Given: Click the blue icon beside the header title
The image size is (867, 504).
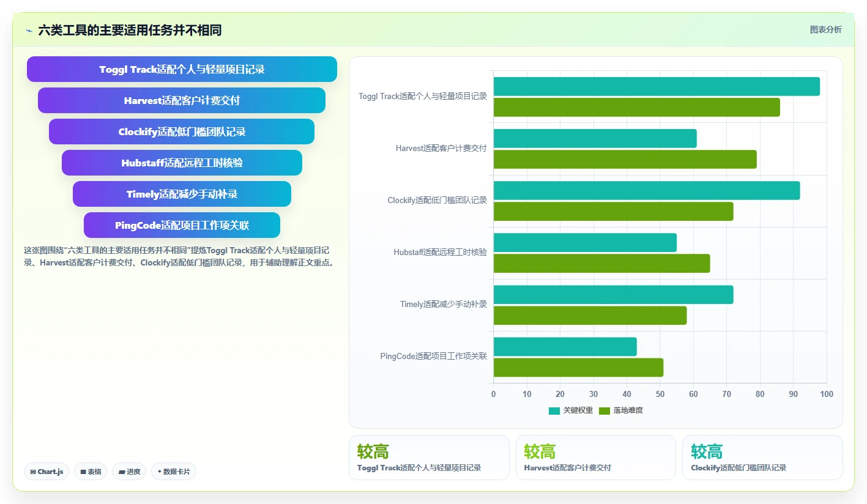Looking at the screenshot, I should tap(29, 31).
